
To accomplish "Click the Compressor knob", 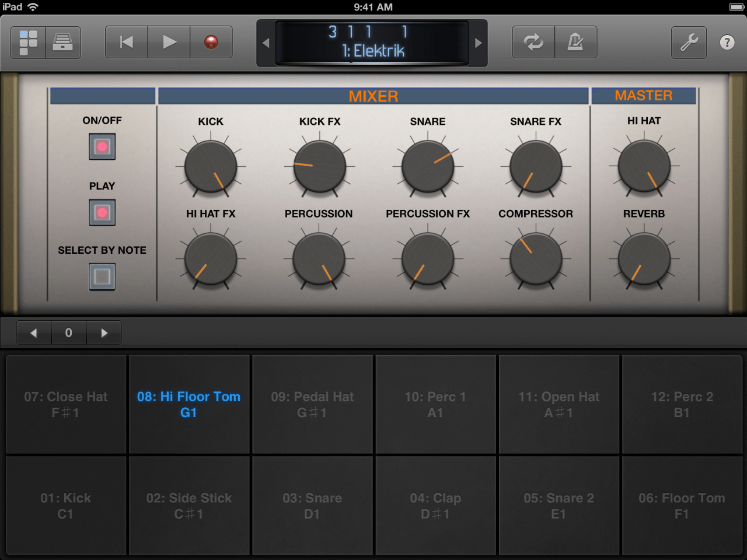I will point(536,258).
